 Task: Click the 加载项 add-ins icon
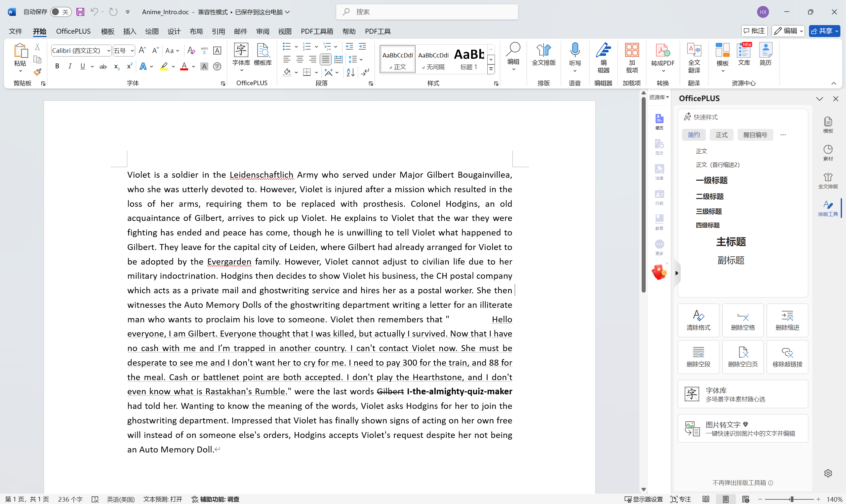632,58
